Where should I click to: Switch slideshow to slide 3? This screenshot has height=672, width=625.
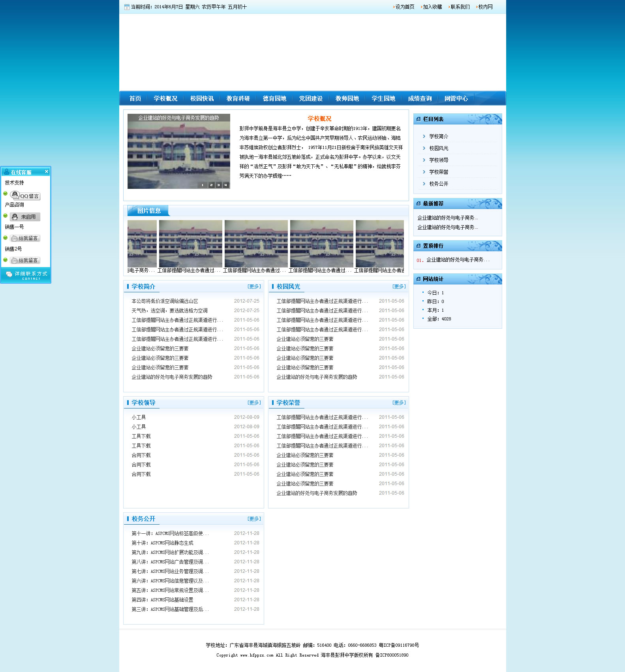coord(218,185)
